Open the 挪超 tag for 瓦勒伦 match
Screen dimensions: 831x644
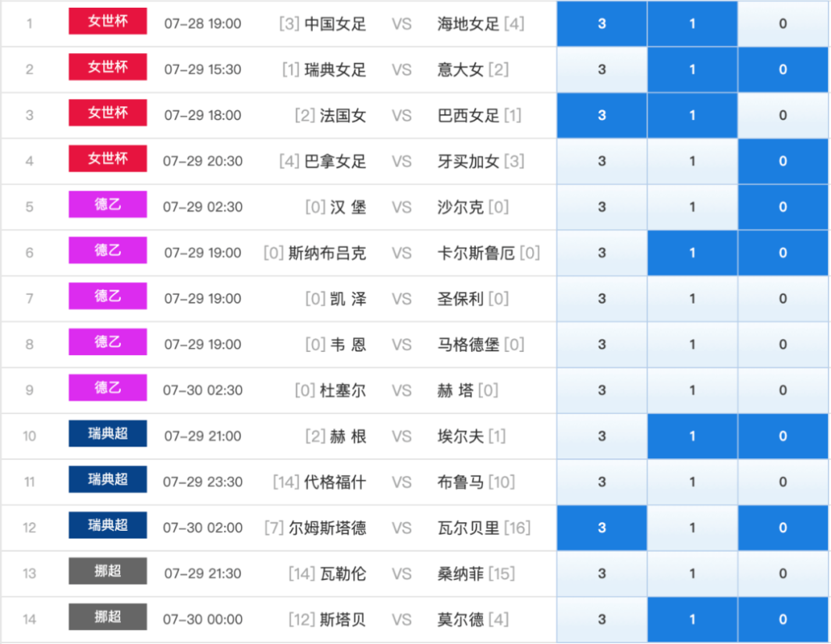pos(108,571)
